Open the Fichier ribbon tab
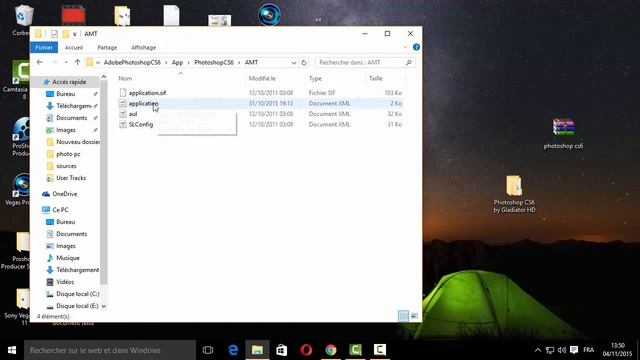 [x=44, y=47]
